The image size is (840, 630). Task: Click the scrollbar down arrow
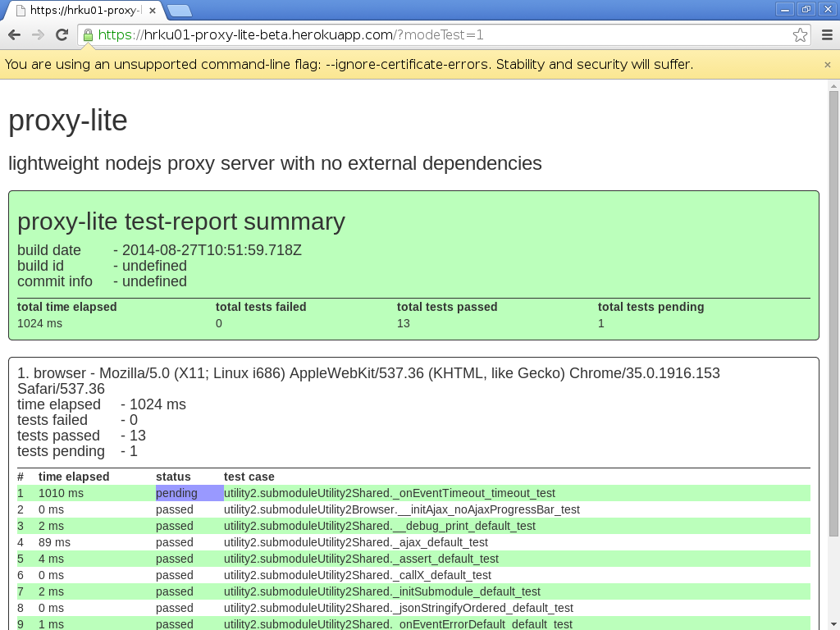[x=833, y=624]
